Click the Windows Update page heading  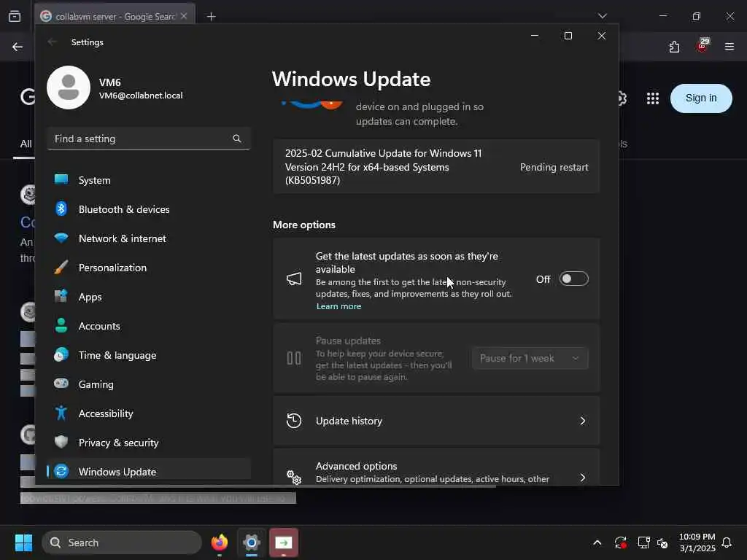pyautogui.click(x=351, y=79)
